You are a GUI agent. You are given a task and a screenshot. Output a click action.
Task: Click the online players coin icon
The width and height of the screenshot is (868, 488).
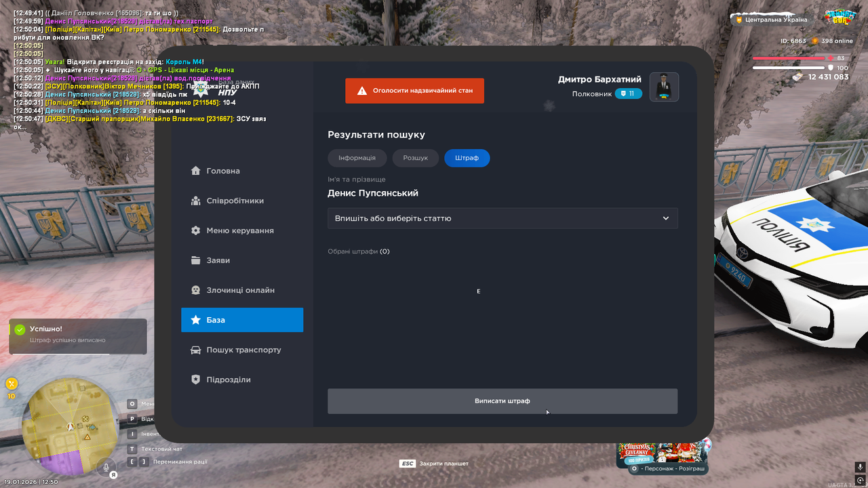[815, 41]
